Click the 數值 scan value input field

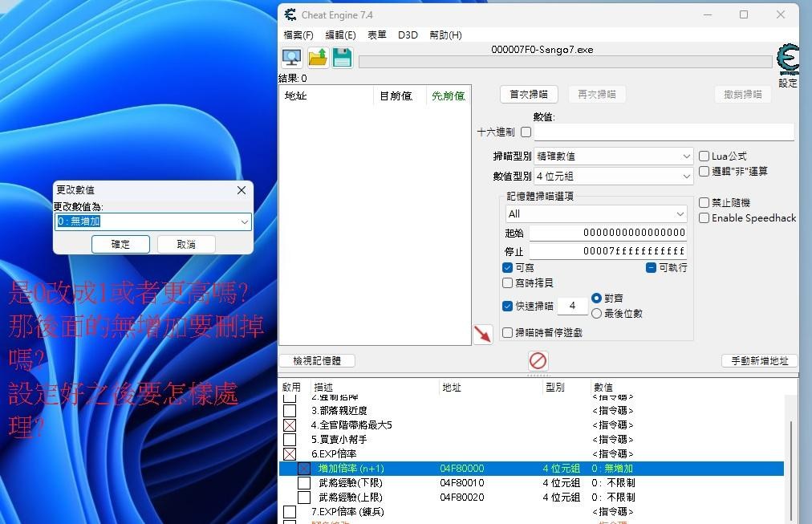pyautogui.click(x=664, y=132)
